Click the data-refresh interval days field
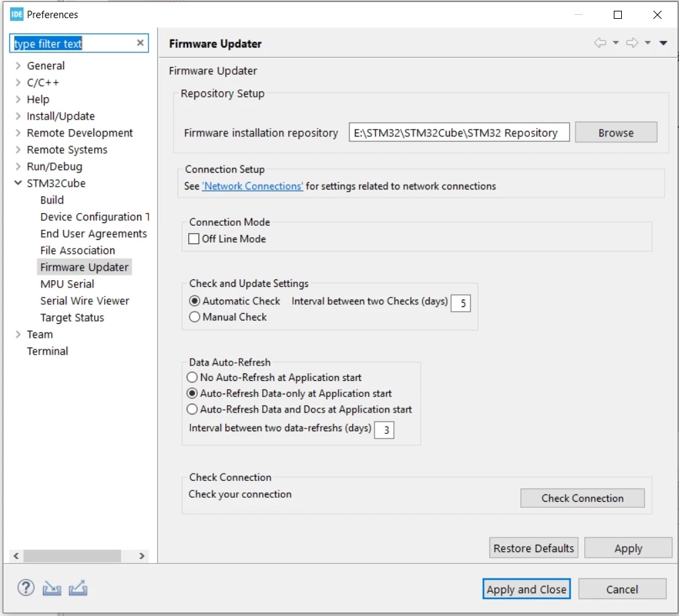The image size is (679, 616). click(384, 430)
